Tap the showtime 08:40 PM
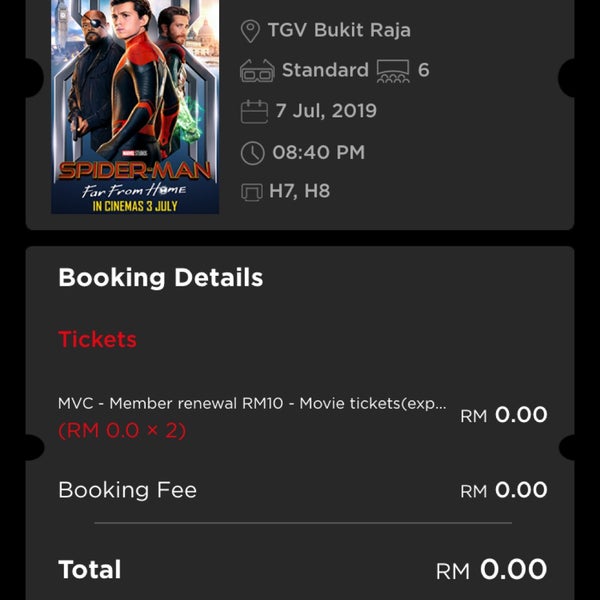The width and height of the screenshot is (600, 600). coord(318,152)
